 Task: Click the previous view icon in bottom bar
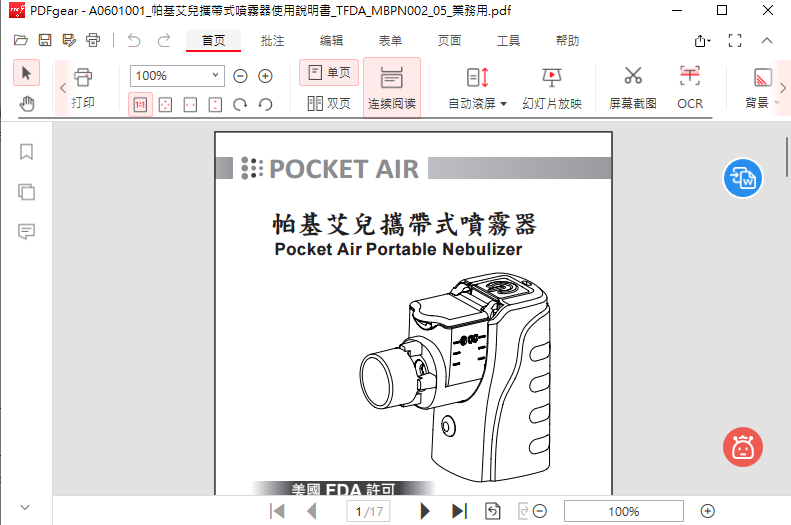point(493,511)
